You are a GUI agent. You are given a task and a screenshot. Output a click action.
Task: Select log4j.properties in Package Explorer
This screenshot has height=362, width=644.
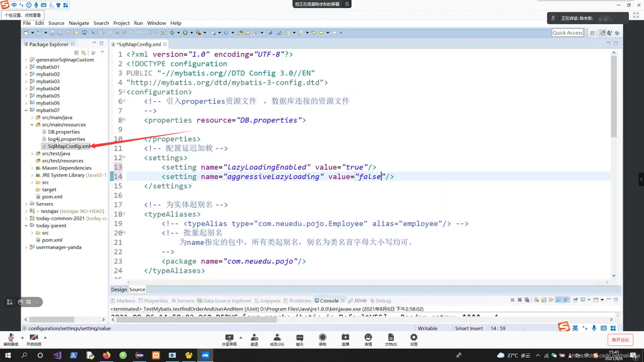[x=67, y=139]
